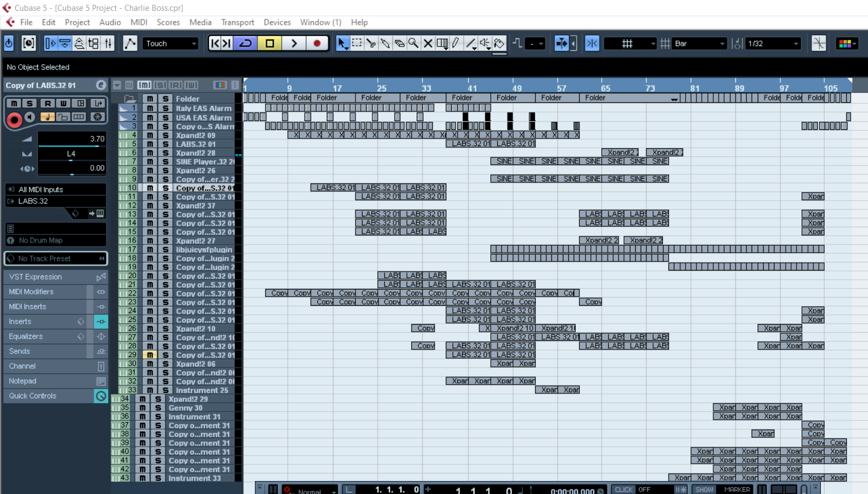Go to next marker in transport
Screen dimensions: 868x494
pos(227,43)
